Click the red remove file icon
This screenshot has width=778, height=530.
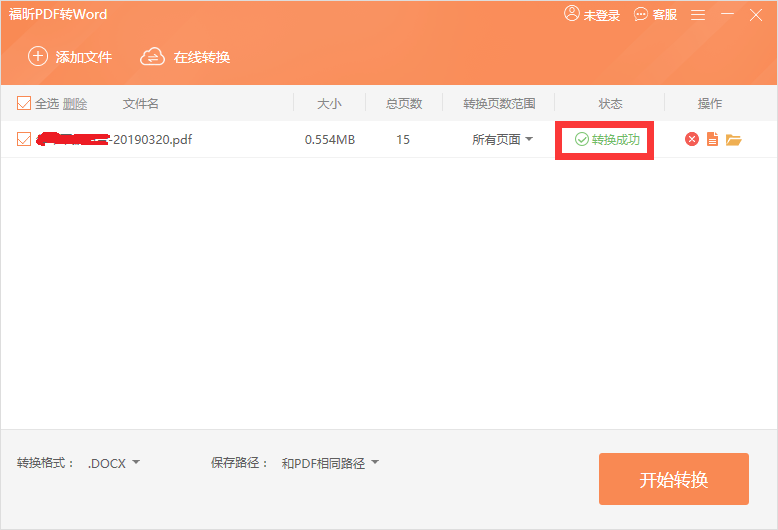point(691,140)
